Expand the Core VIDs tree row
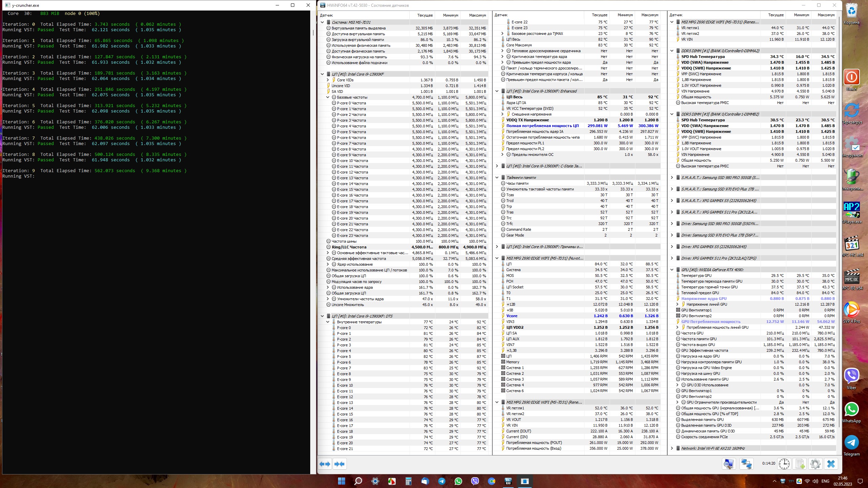Viewport: 868px width, 488px height. 328,80
